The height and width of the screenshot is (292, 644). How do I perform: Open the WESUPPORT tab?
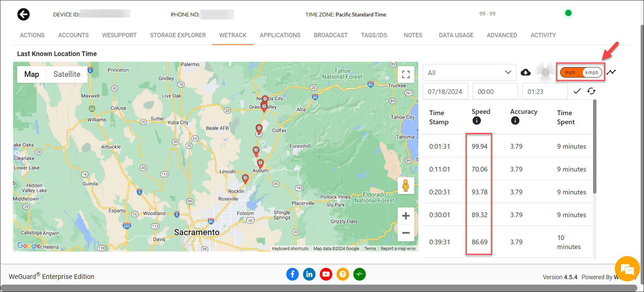119,35
